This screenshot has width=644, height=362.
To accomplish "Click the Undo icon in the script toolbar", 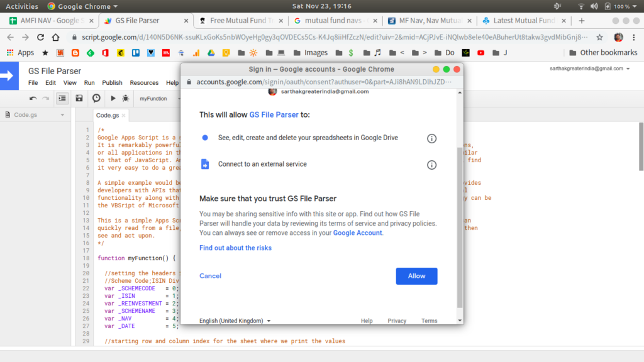I will [33, 99].
